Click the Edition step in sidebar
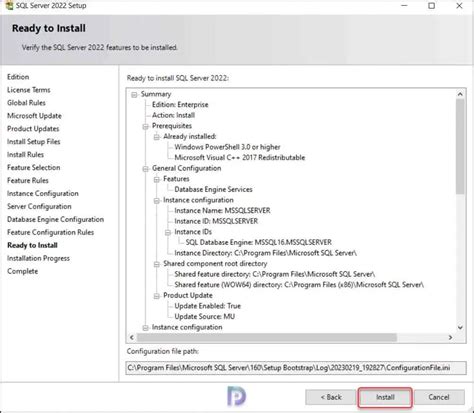 click(18, 77)
